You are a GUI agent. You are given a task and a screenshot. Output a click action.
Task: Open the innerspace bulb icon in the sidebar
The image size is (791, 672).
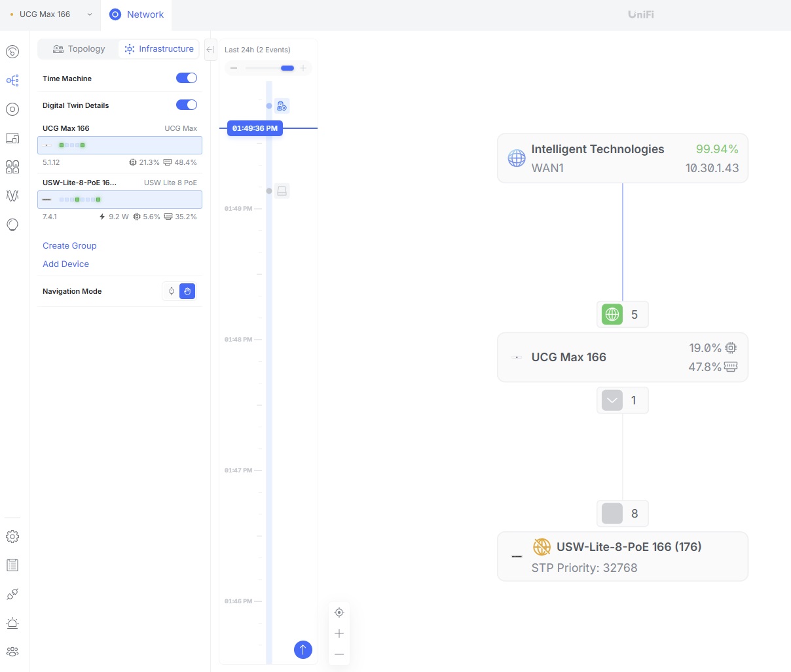coord(12,224)
